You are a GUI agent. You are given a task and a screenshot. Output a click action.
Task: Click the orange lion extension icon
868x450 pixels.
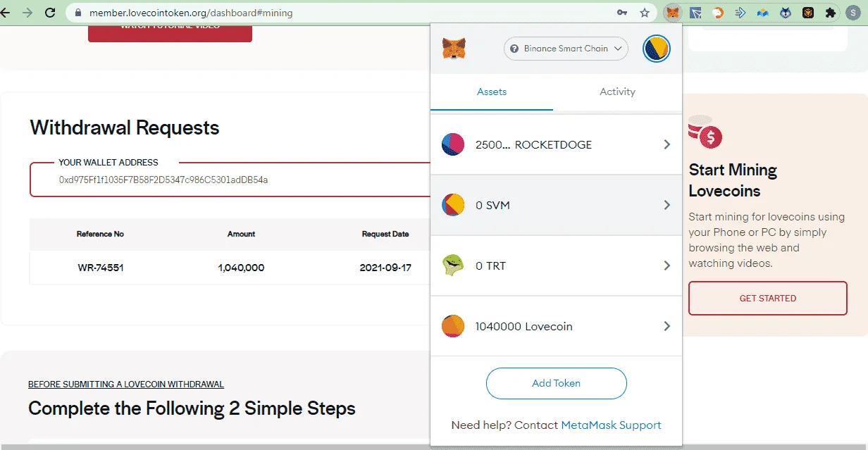(718, 13)
